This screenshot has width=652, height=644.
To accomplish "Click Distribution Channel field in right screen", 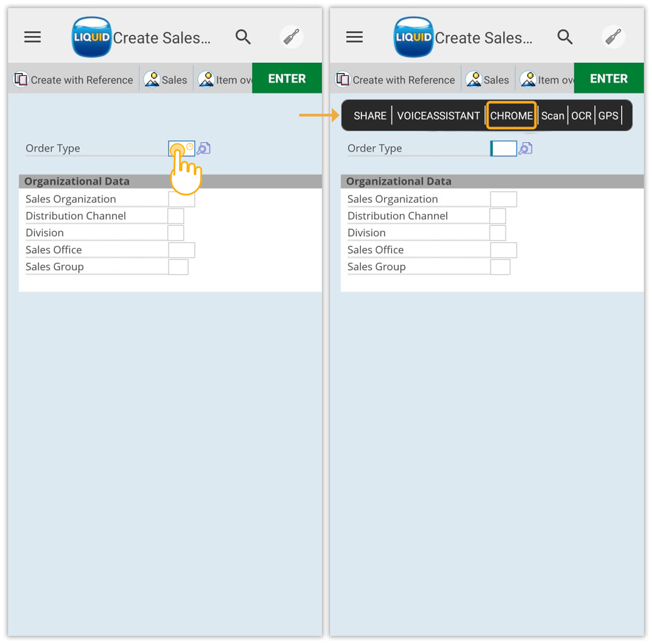I will (x=498, y=216).
